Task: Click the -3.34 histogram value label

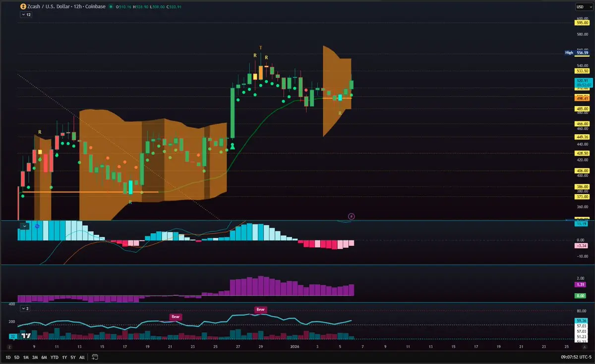Action: (581, 246)
